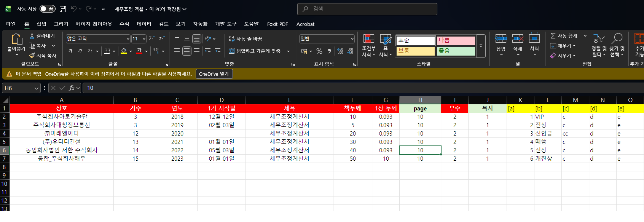644x222 pixels.
Task: Select cell with 선입금 text
Action: click(x=548, y=134)
